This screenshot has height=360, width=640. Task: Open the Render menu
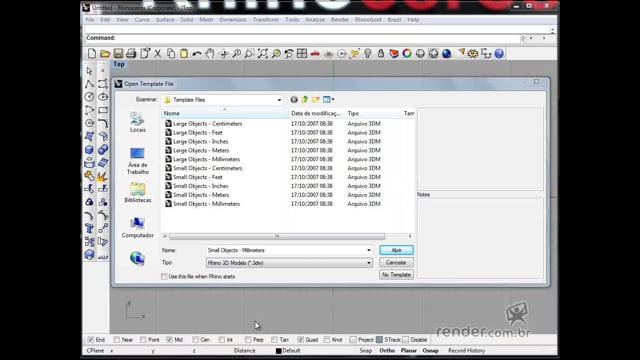[340, 20]
